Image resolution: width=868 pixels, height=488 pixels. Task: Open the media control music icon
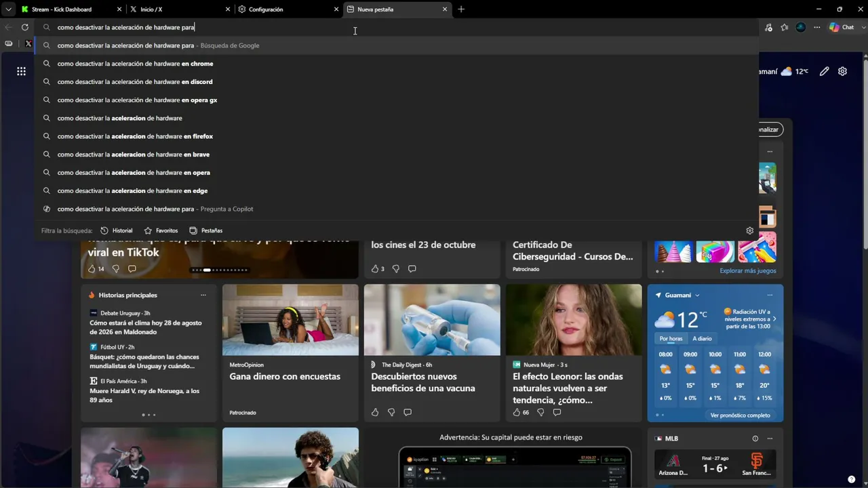click(768, 27)
